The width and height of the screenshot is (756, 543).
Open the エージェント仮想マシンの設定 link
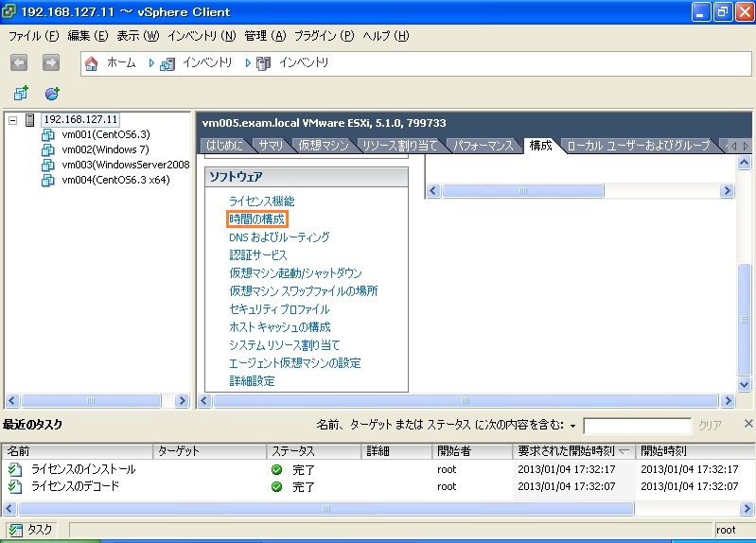click(294, 363)
